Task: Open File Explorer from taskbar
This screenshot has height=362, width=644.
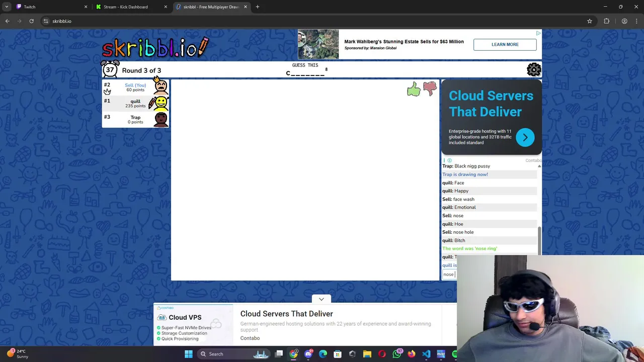Action: (367, 354)
